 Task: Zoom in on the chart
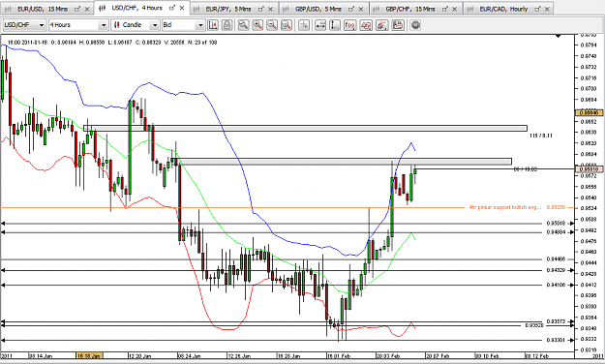pyautogui.click(x=257, y=25)
